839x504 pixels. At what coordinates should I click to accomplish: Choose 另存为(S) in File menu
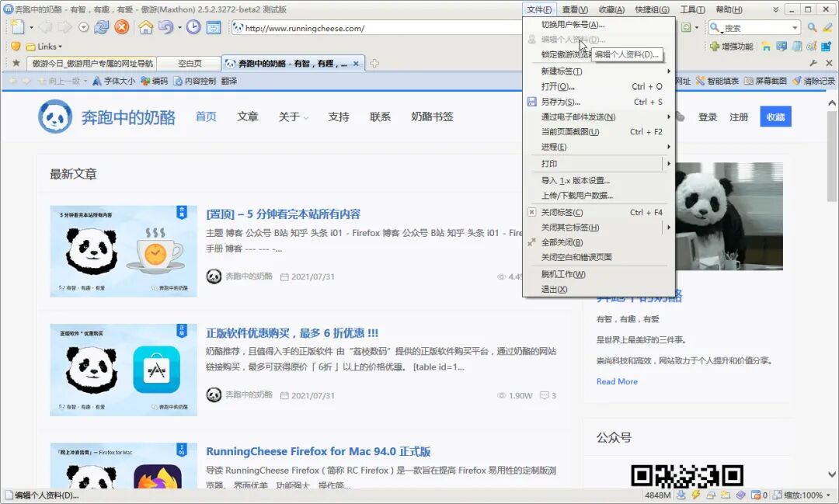tap(598, 102)
